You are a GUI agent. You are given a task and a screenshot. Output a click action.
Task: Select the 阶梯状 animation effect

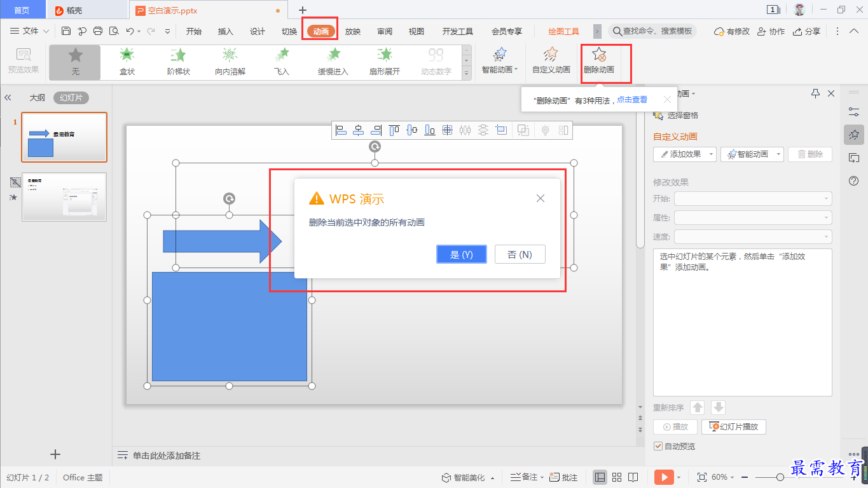click(x=179, y=62)
